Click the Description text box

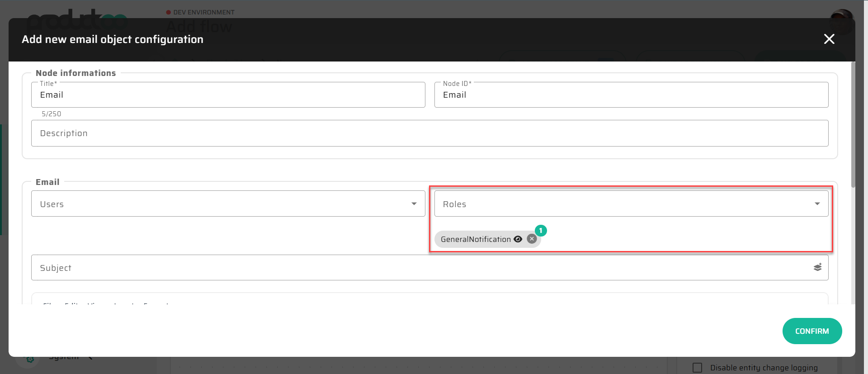click(x=429, y=133)
